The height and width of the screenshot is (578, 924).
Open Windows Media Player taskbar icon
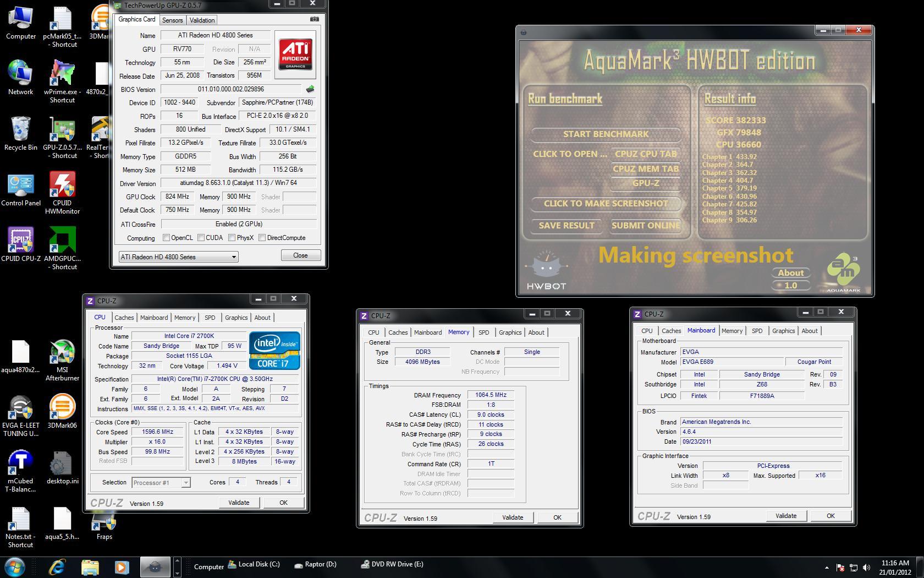click(x=122, y=566)
